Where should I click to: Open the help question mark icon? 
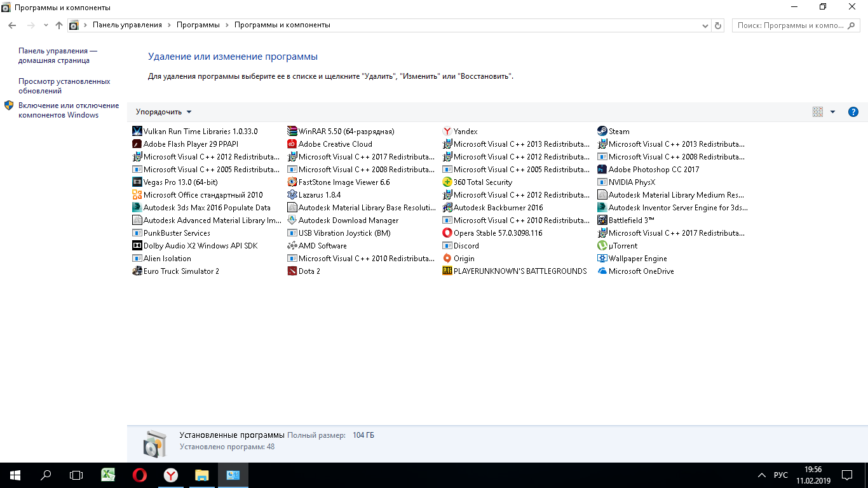point(853,112)
